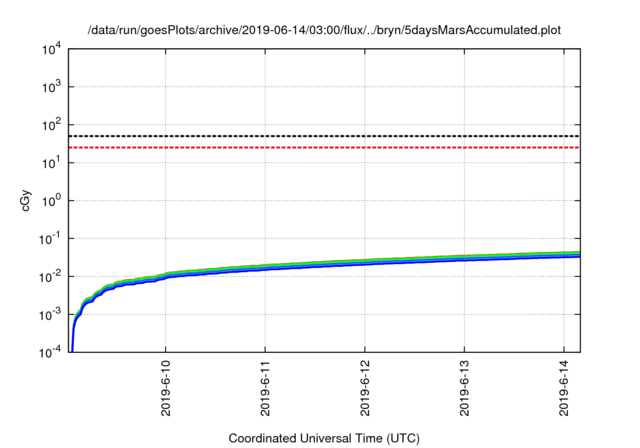Click the 10^3 y-axis tick label

52,86
